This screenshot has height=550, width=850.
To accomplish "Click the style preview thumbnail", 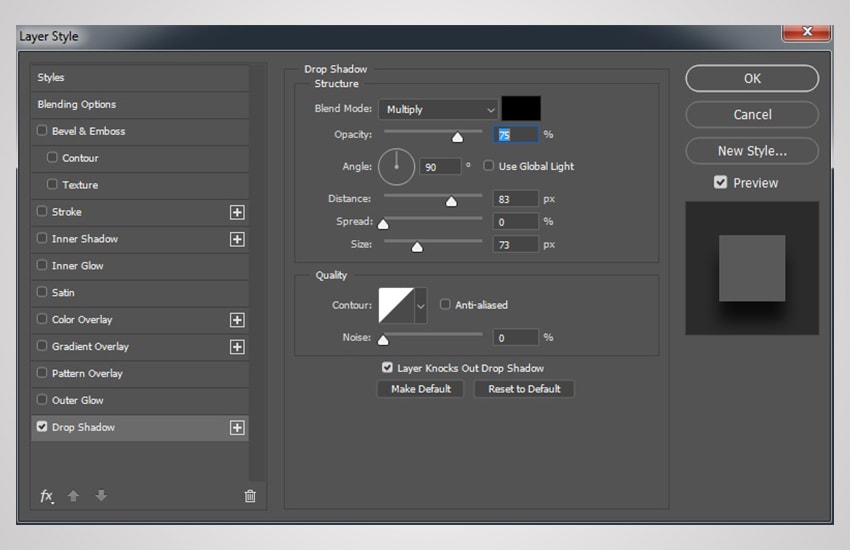I will pyautogui.click(x=752, y=268).
